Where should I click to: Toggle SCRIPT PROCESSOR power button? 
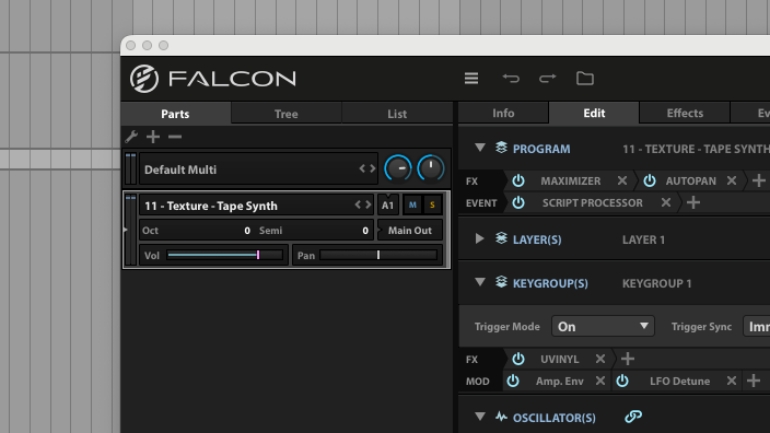click(x=518, y=202)
